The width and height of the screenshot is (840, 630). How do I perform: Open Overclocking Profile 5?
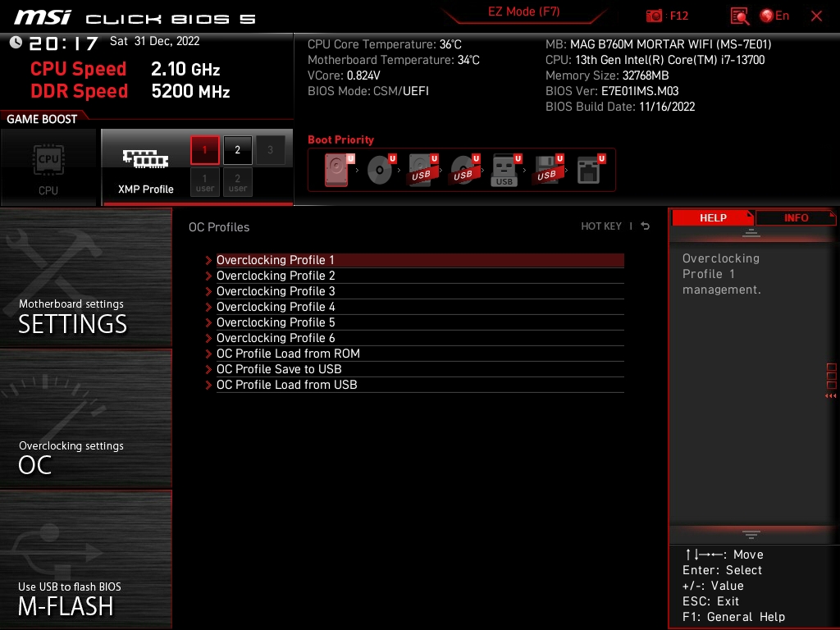pyautogui.click(x=420, y=322)
